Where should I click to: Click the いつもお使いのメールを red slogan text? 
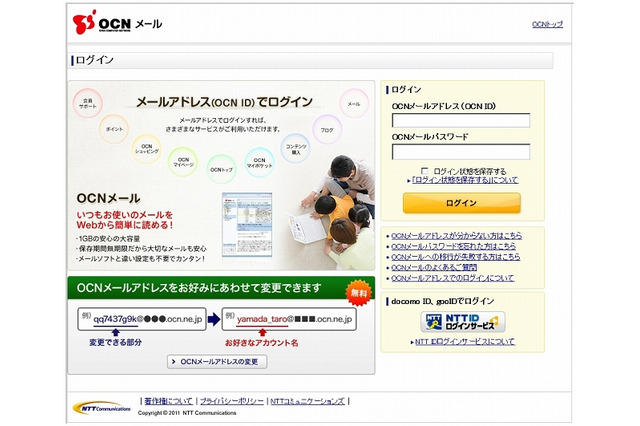(x=124, y=215)
